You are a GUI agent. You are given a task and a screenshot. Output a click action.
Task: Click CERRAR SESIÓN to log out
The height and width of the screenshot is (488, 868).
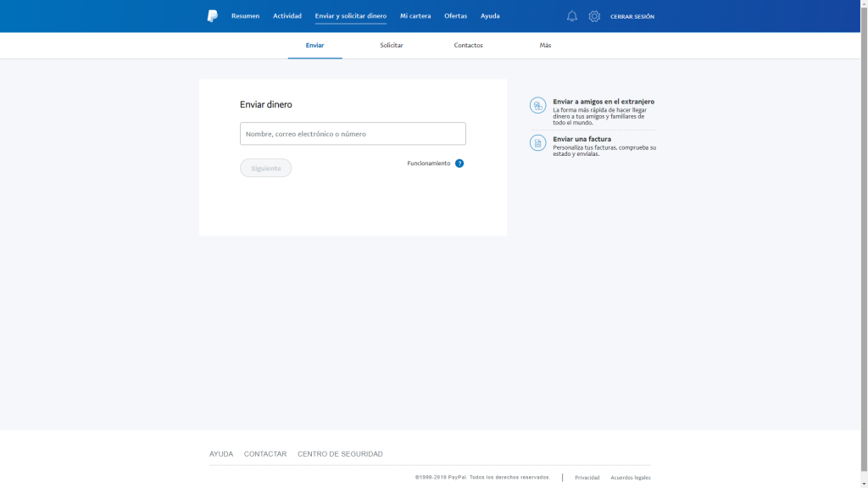pos(632,17)
